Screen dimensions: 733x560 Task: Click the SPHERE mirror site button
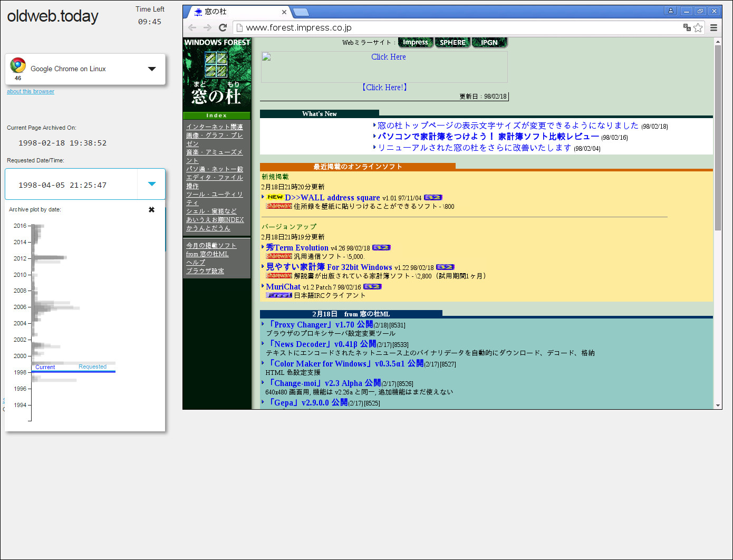[452, 42]
